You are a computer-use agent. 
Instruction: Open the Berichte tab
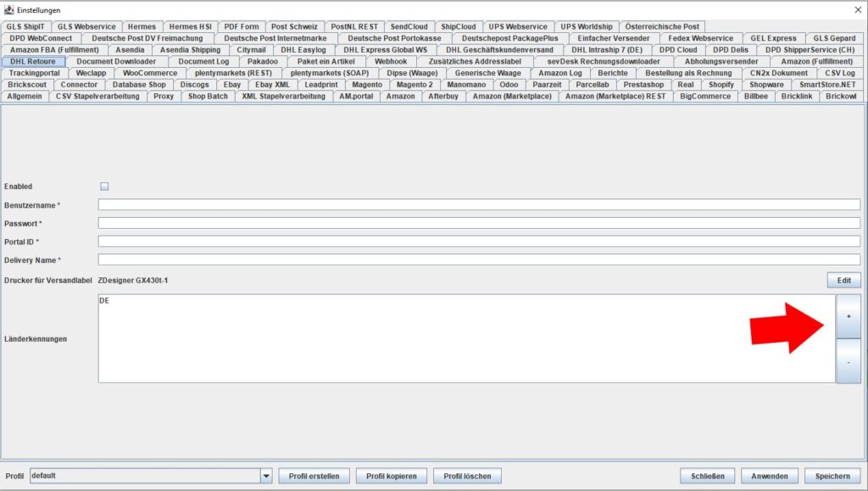coord(613,73)
